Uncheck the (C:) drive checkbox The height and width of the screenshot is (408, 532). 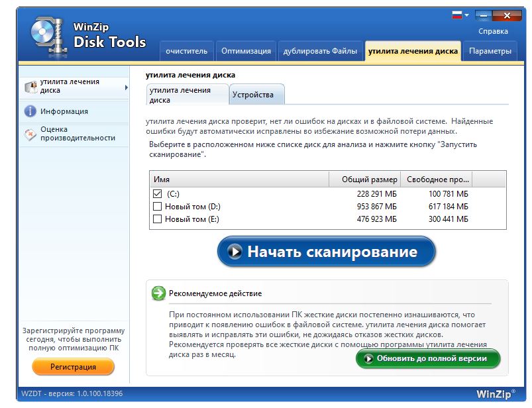[157, 193]
